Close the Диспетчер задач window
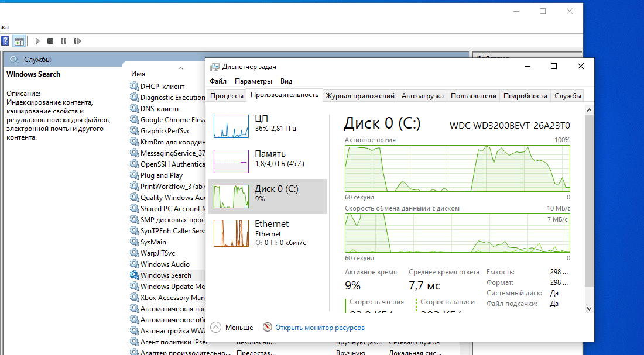Screen dimensions: 644x355 (x=580, y=66)
